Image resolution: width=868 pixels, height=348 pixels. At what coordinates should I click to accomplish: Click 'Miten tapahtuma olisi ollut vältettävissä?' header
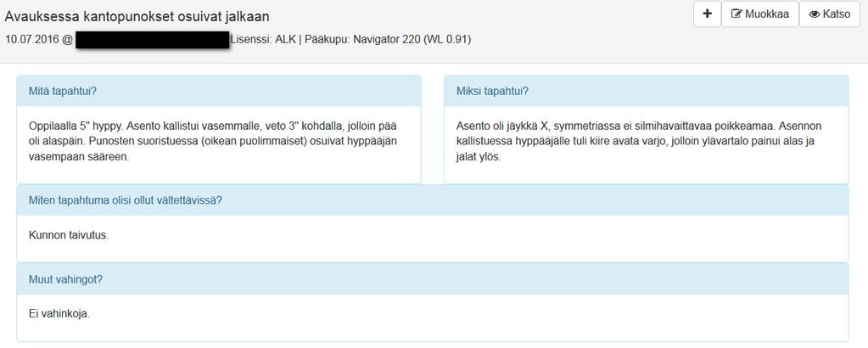click(433, 200)
